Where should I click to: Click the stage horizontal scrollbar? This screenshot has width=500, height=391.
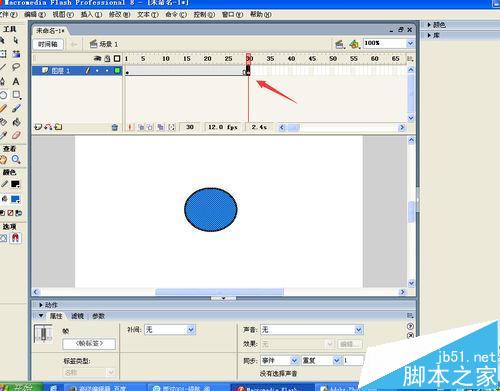[x=219, y=292]
